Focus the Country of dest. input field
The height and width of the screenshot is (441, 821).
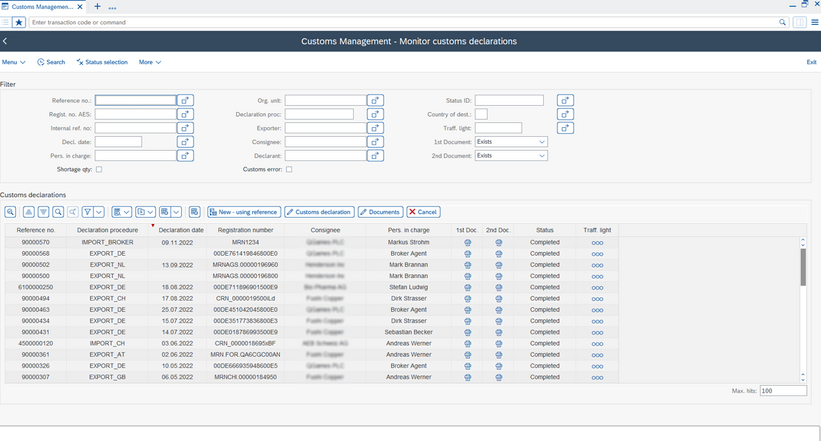pyautogui.click(x=481, y=114)
